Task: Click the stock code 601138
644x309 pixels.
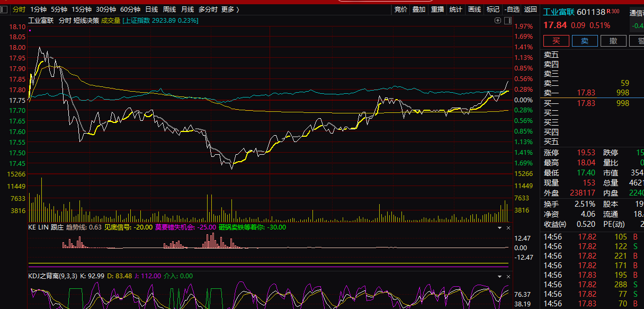Action: click(x=591, y=12)
